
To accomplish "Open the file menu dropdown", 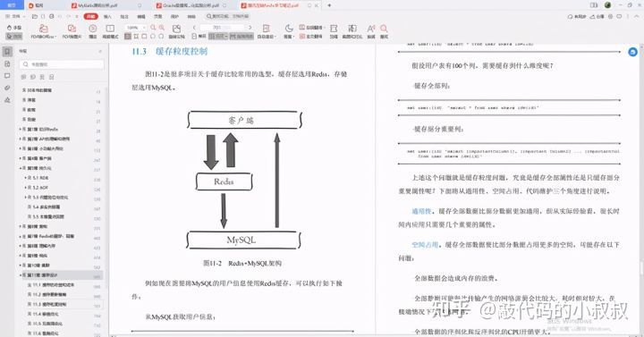I will 15,16.
